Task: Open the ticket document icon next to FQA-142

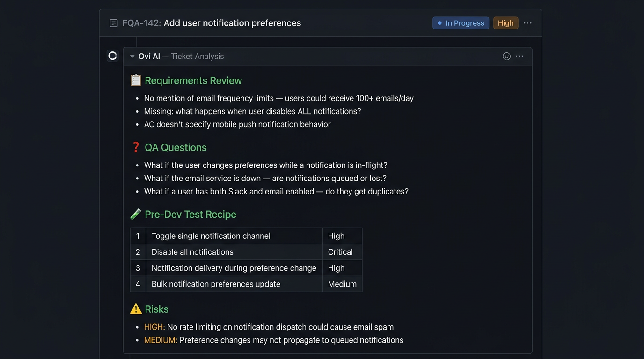Action: [113, 22]
